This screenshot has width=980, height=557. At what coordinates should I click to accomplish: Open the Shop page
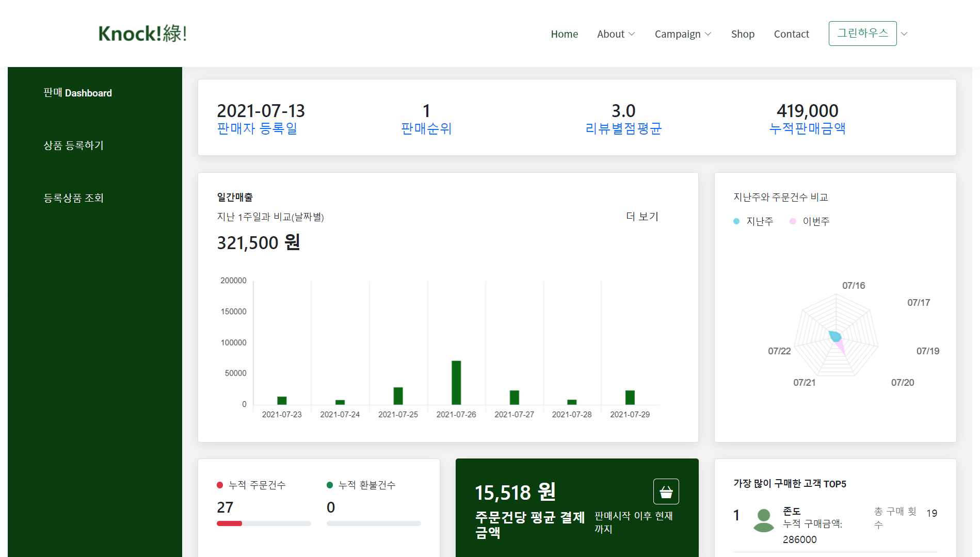point(743,34)
